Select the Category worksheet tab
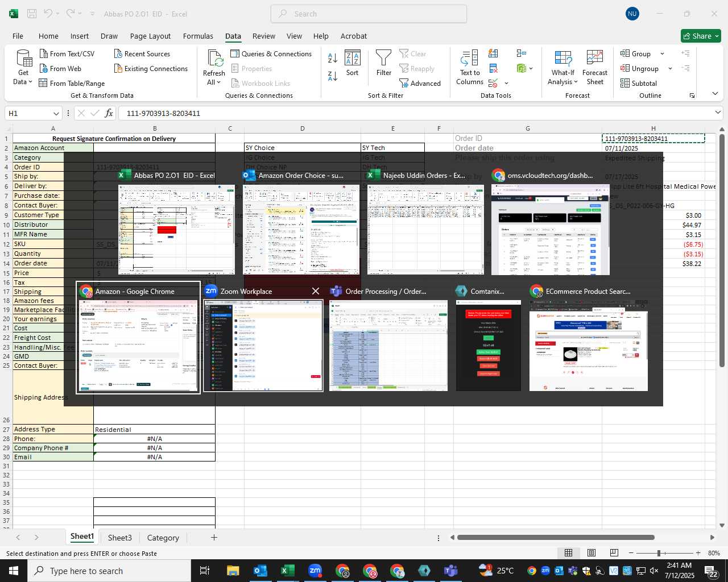The image size is (728, 582). (x=163, y=538)
